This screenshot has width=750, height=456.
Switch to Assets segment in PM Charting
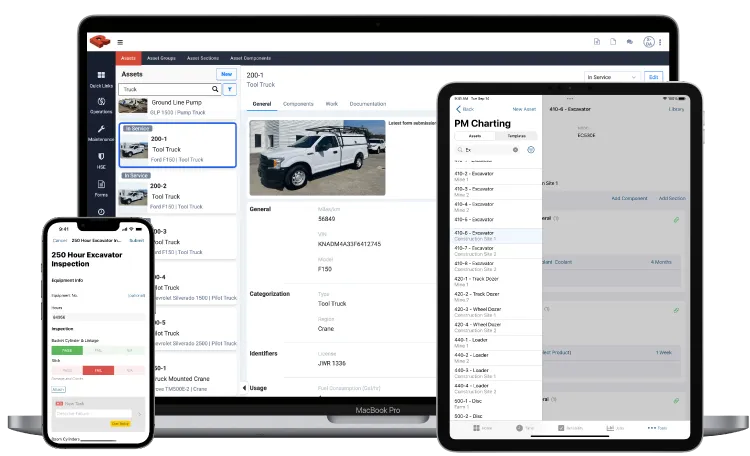[474, 136]
